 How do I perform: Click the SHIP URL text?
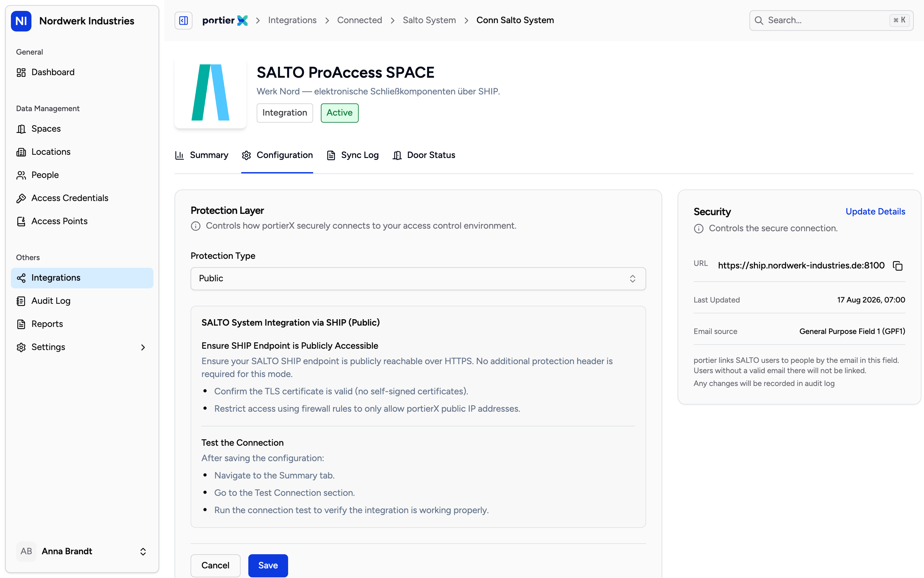point(801,266)
